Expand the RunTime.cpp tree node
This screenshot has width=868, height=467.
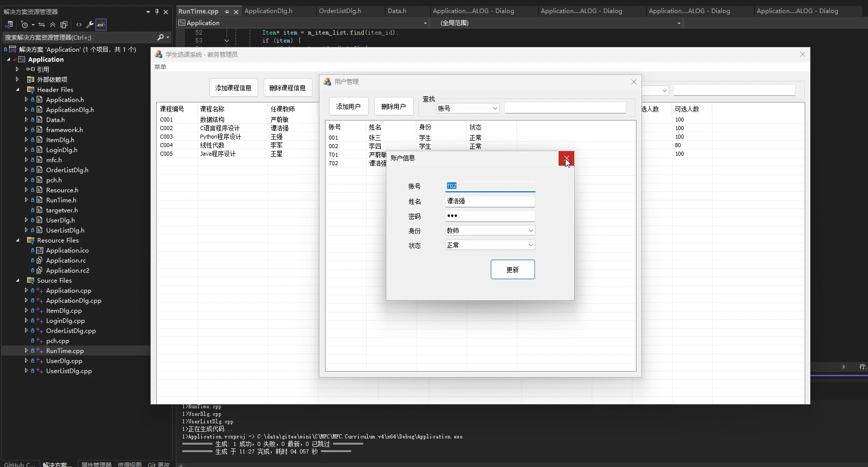pyautogui.click(x=26, y=351)
